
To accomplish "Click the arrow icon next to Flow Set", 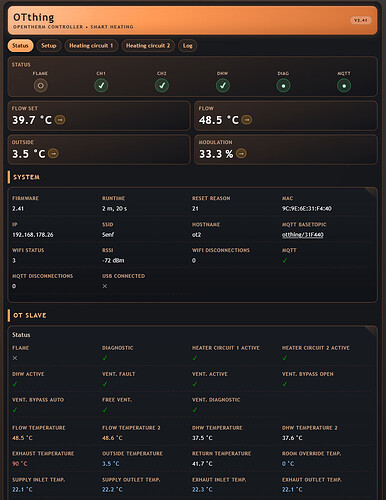I will click(60, 120).
